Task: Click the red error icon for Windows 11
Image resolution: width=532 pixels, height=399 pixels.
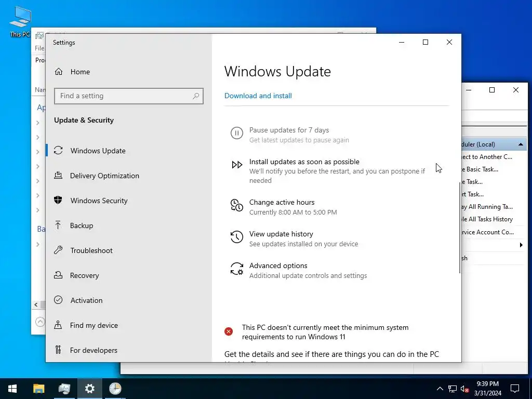Action: (x=229, y=331)
